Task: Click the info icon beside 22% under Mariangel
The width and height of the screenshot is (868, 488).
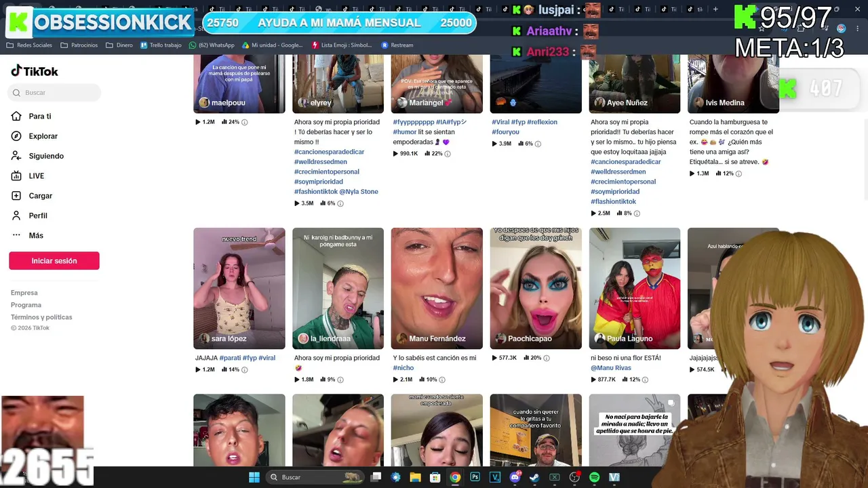Action: (448, 154)
